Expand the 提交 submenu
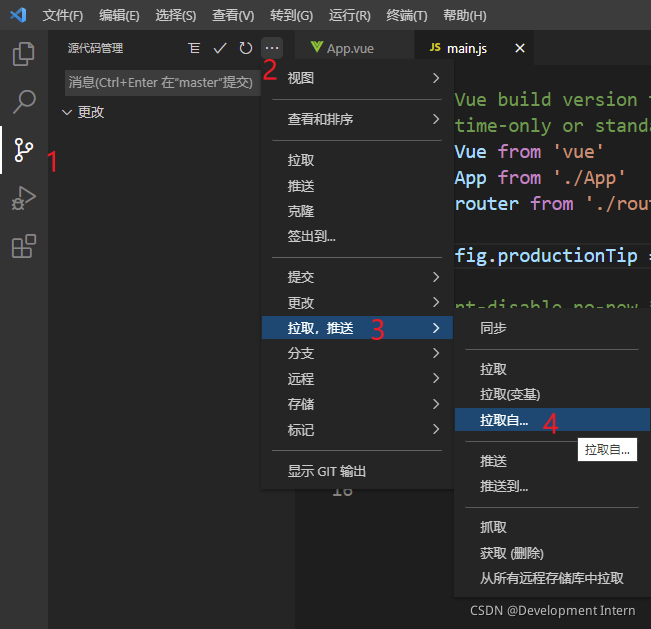This screenshot has height=629, width=651. tap(357, 277)
